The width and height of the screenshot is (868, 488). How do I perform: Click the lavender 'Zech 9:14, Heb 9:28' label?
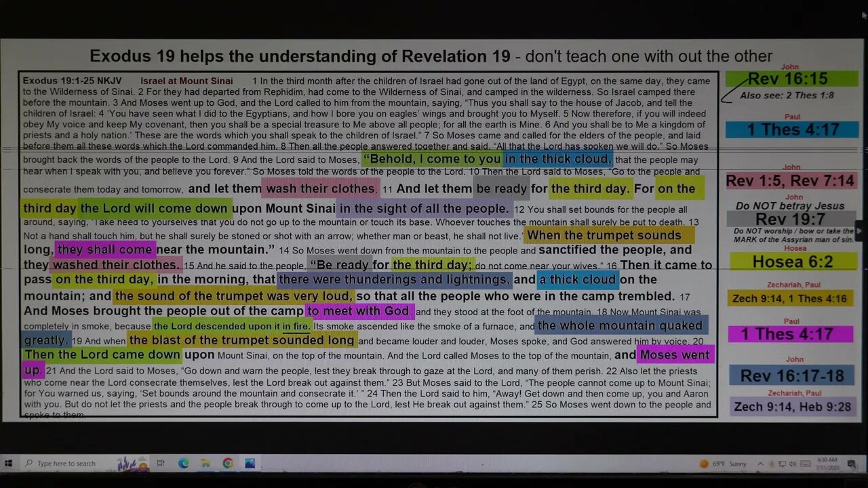point(792,407)
